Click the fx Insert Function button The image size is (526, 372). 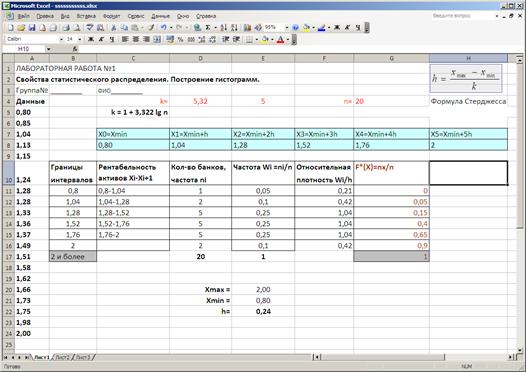click(x=75, y=49)
